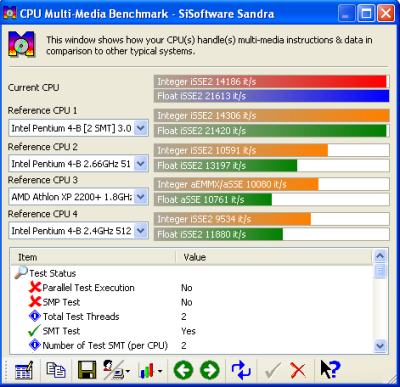Open the bar chart options icon
The height and width of the screenshot is (387, 400).
pos(150,370)
